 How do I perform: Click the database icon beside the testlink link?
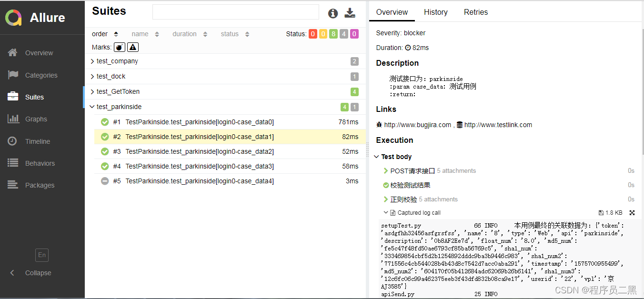click(x=460, y=125)
